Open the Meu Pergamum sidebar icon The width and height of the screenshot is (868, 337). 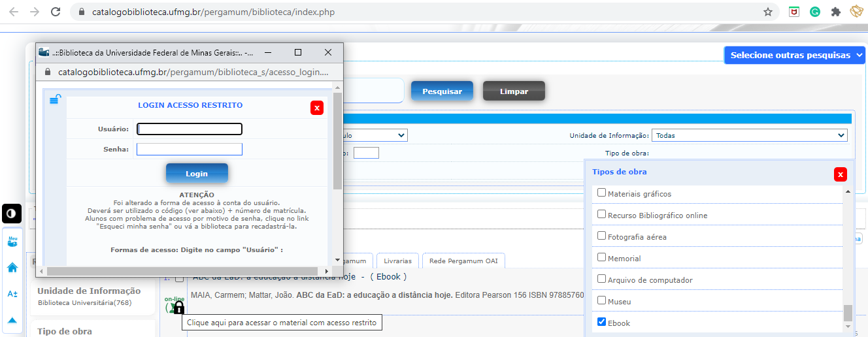pyautogui.click(x=12, y=241)
